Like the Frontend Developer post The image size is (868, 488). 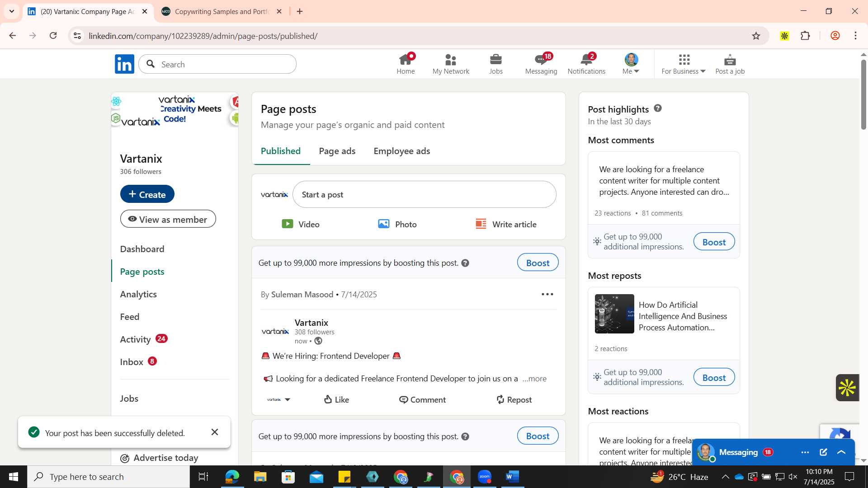337,400
